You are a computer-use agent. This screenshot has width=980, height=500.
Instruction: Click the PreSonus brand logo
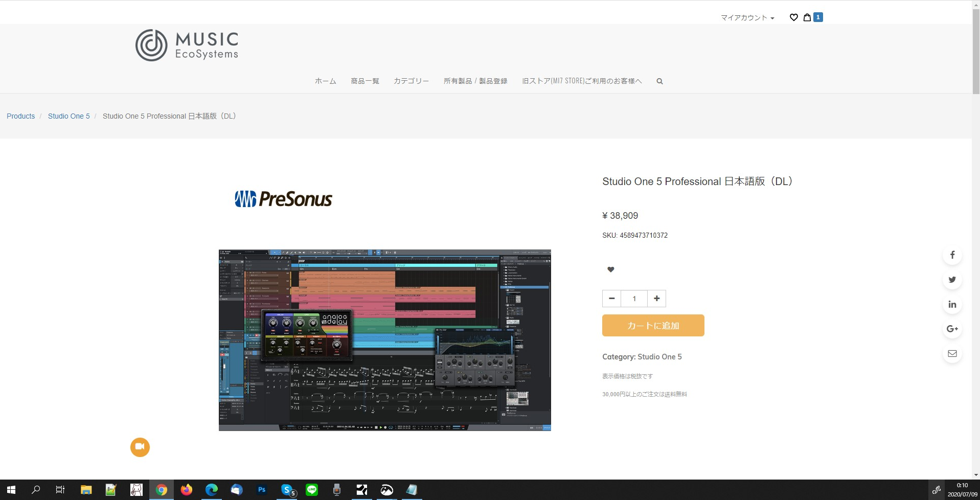283,199
